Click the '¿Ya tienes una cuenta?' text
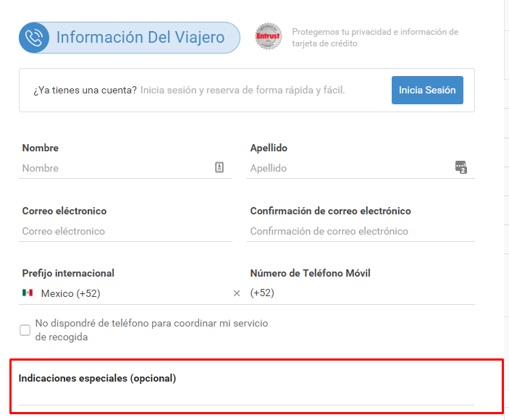 [x=85, y=91]
